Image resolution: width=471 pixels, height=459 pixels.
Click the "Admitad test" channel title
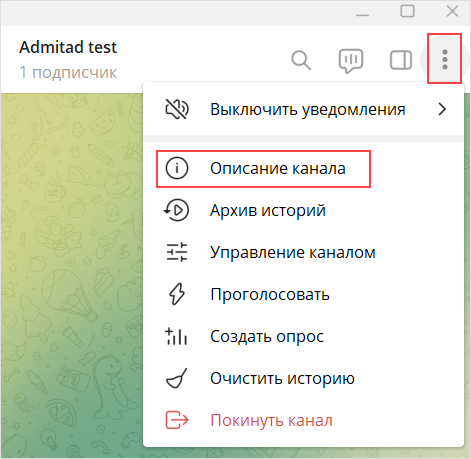click(68, 47)
